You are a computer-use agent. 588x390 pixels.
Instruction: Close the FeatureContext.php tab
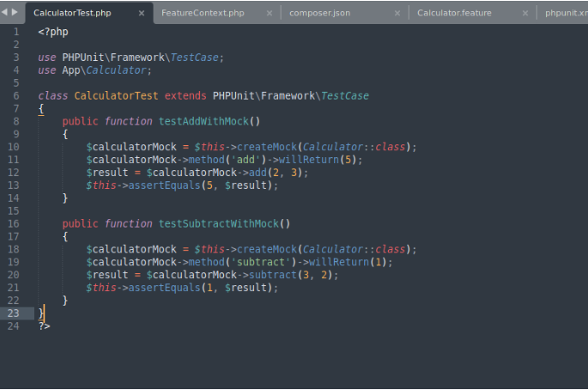click(x=269, y=13)
